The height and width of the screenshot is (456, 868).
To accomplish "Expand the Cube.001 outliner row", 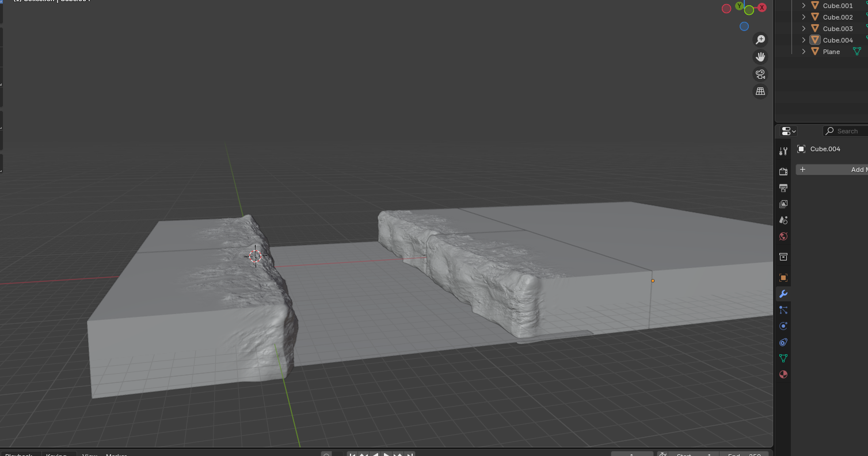I will (x=804, y=6).
